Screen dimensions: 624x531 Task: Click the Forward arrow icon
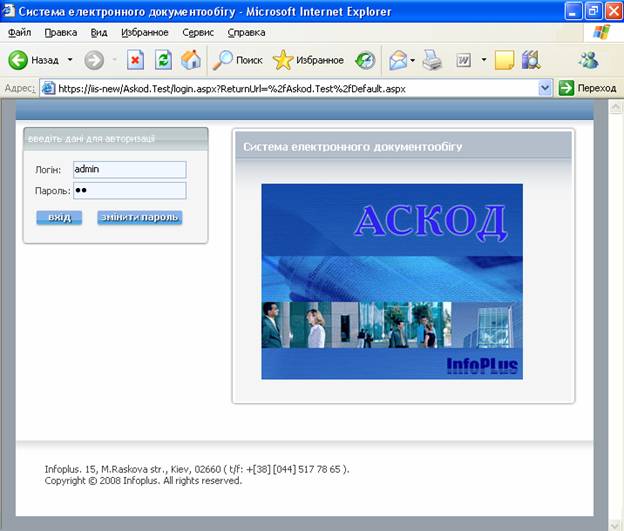coord(94,60)
